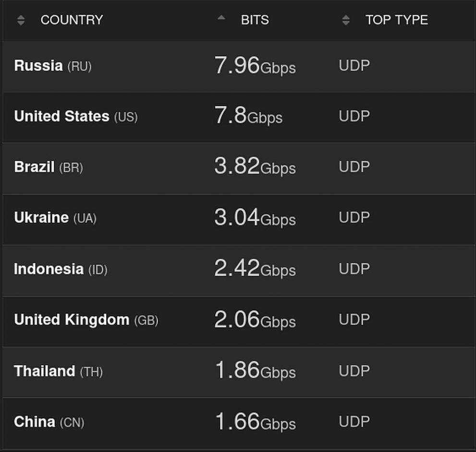Sort table by the COUNTRY column header
476x452 pixels.
(72, 20)
